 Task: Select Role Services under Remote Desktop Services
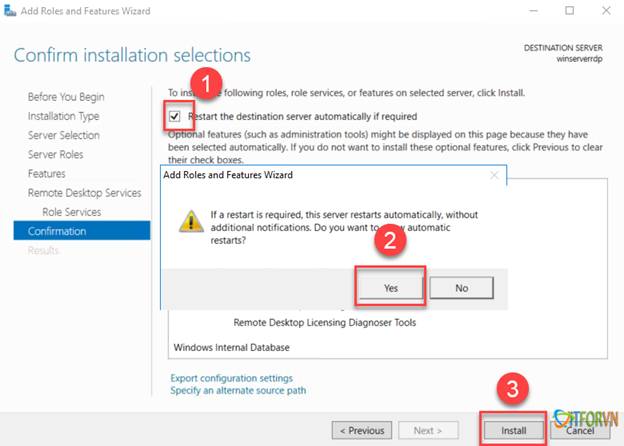click(77, 212)
